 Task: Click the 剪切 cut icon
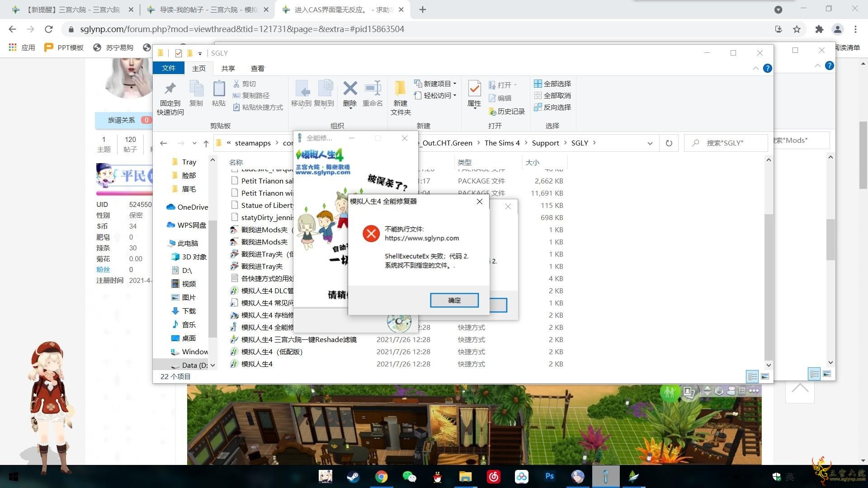point(236,84)
